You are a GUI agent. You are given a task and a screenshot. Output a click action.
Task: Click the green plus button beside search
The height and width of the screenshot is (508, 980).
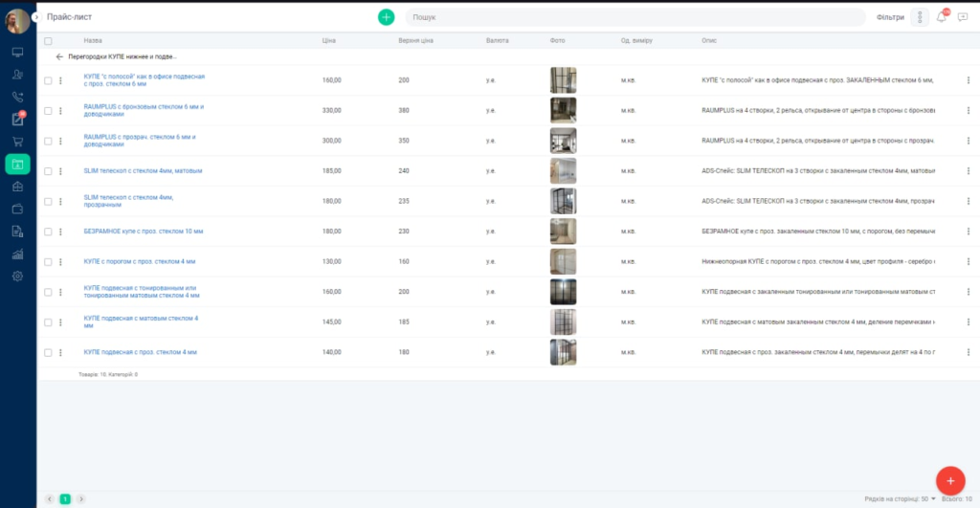pos(386,17)
